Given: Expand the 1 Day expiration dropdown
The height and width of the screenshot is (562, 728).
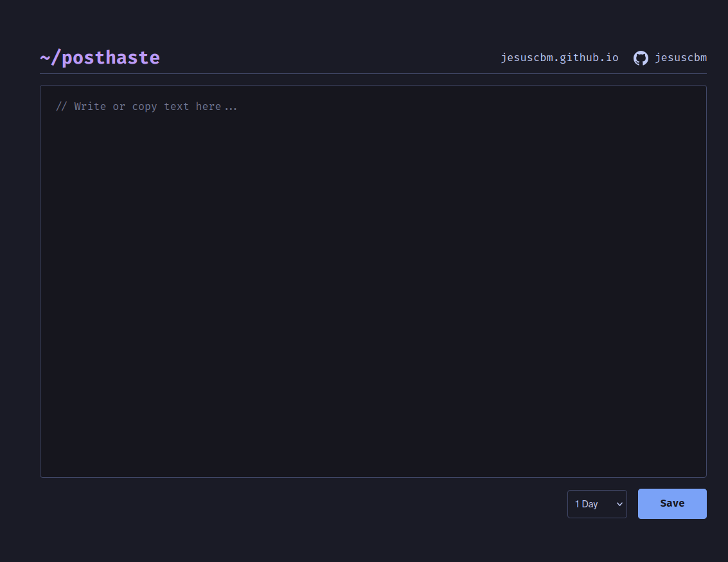Looking at the screenshot, I should click(596, 503).
